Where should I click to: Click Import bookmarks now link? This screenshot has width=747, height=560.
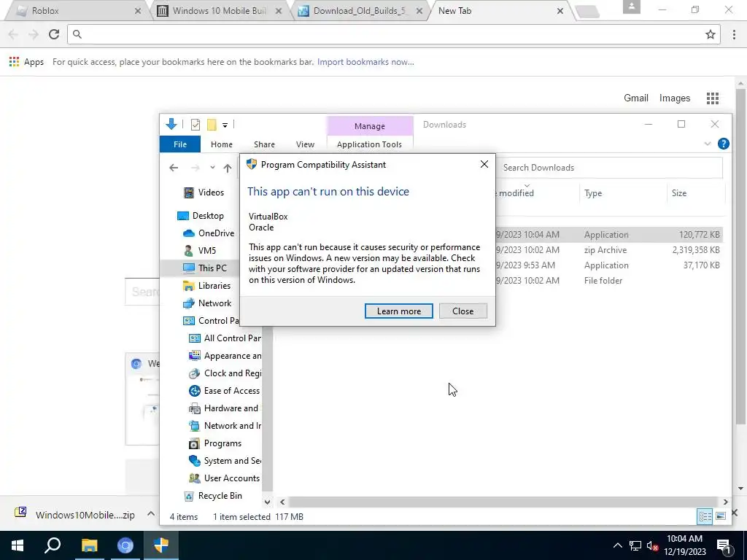(365, 62)
